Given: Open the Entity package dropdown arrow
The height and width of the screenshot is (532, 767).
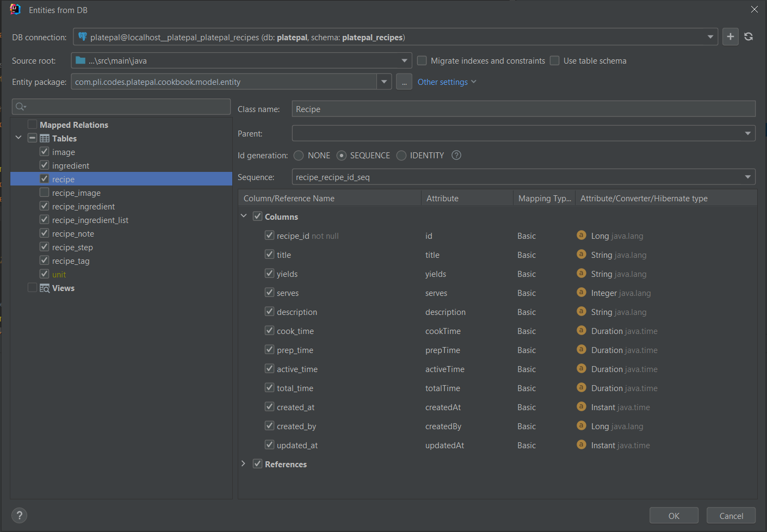Looking at the screenshot, I should tap(384, 82).
